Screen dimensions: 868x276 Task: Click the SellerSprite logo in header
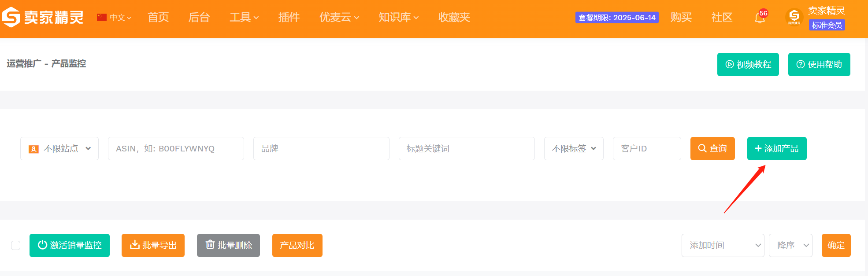43,17
